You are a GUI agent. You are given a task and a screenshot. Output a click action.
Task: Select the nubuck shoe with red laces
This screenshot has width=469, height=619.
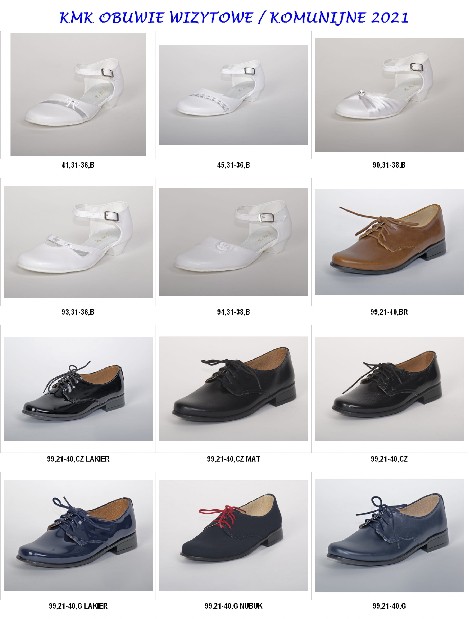(x=233, y=536)
